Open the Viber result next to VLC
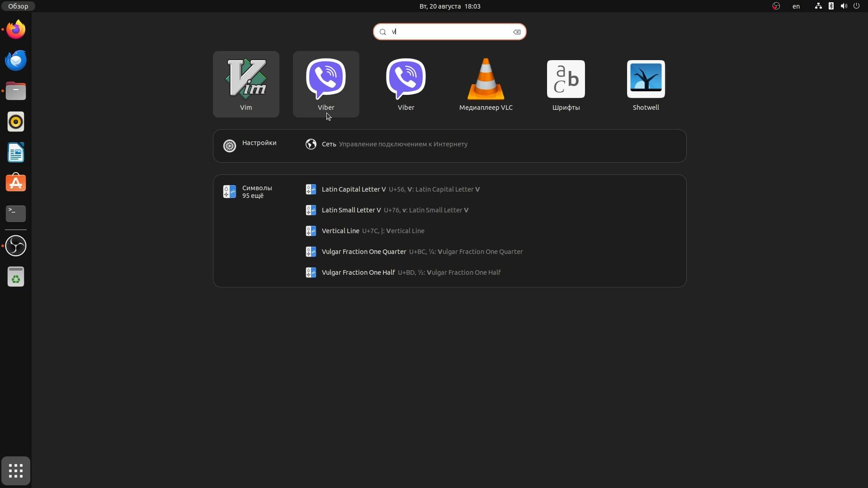This screenshot has width=868, height=488. (406, 84)
